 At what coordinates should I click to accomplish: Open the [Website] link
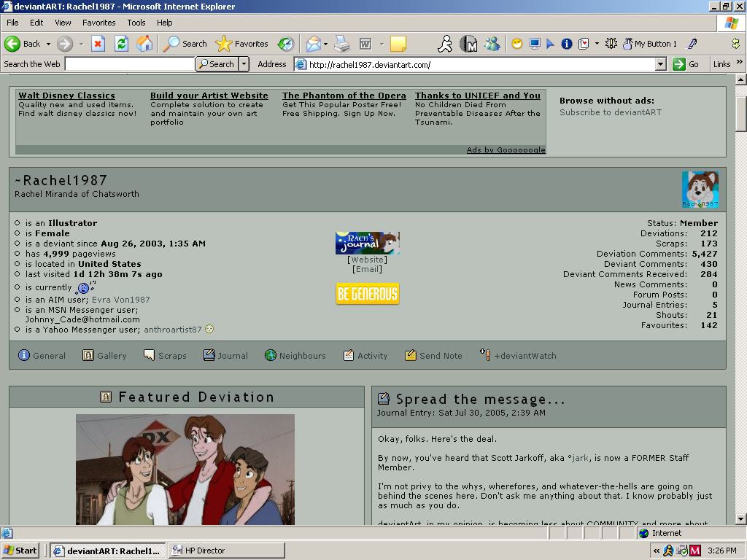coord(368,260)
